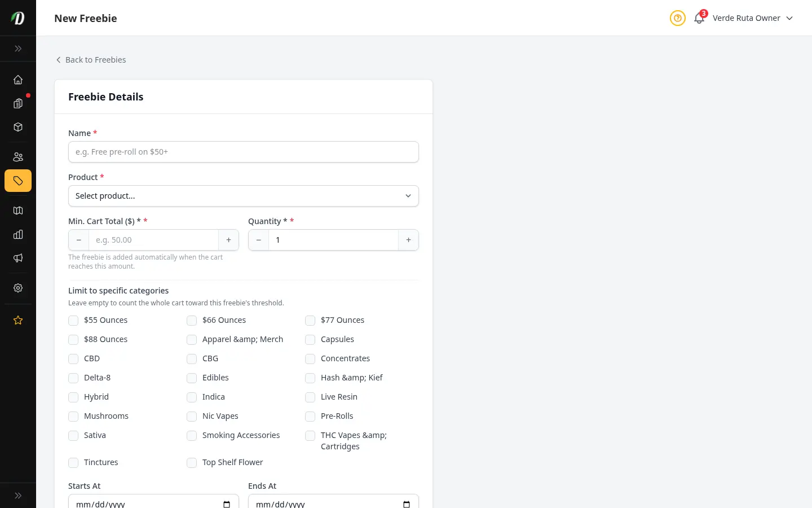Check the Sativa category

tap(73, 436)
